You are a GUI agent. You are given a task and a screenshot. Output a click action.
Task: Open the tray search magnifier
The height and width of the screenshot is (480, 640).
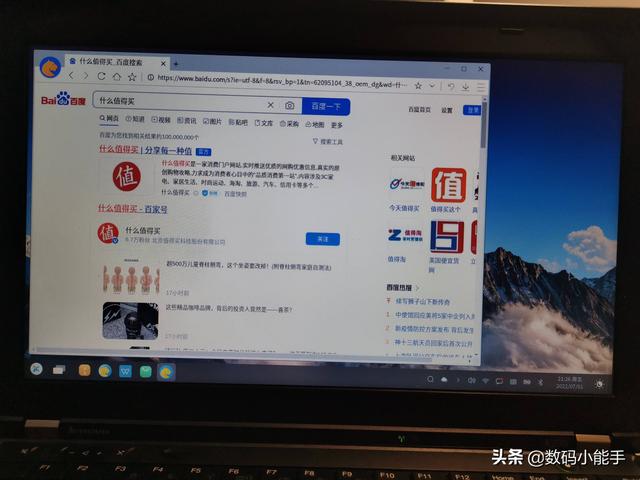[430, 380]
